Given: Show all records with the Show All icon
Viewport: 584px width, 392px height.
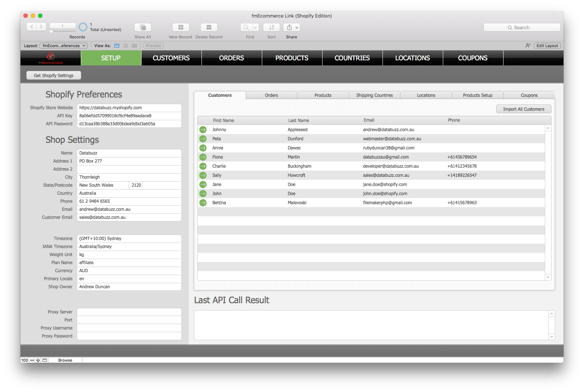Looking at the screenshot, I should pos(143,27).
